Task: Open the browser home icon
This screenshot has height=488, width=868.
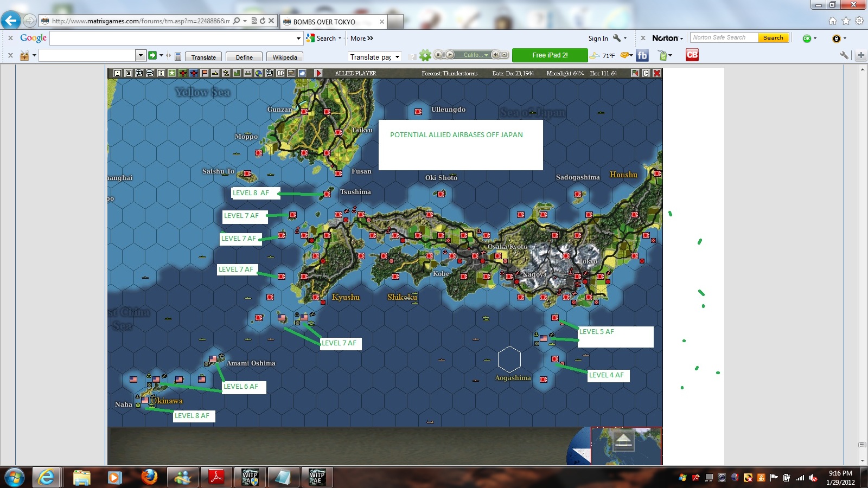Action: point(833,21)
